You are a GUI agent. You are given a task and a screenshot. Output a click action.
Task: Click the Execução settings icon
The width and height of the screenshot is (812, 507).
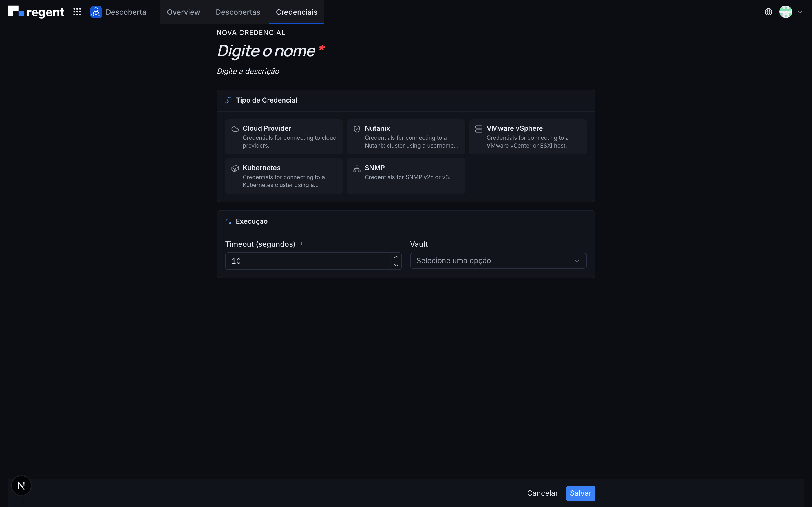coord(228,221)
